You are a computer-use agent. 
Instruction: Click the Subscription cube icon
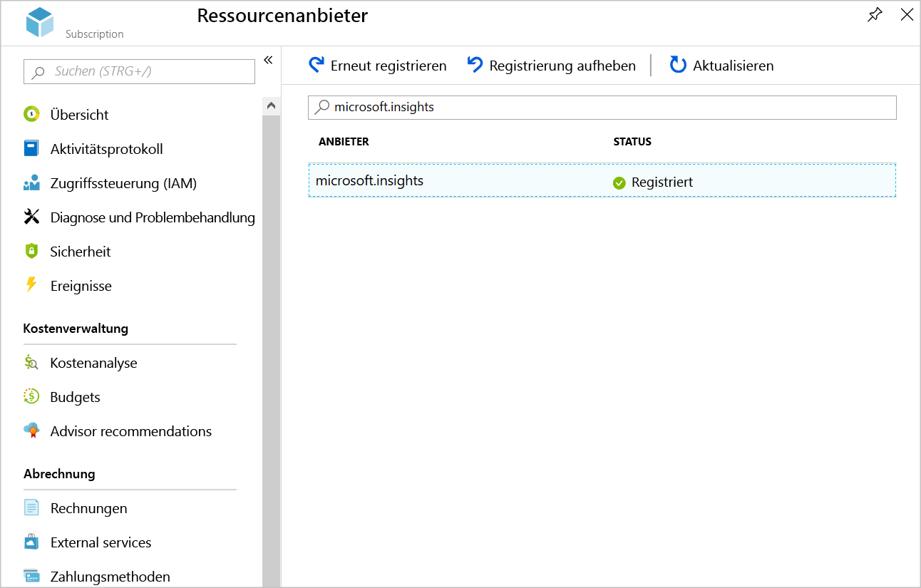point(40,22)
